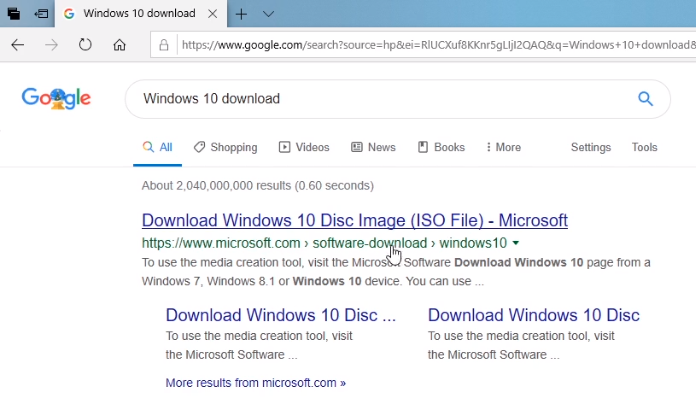Click the Google search text box
Screen dimensions: 696x406
click(380, 99)
